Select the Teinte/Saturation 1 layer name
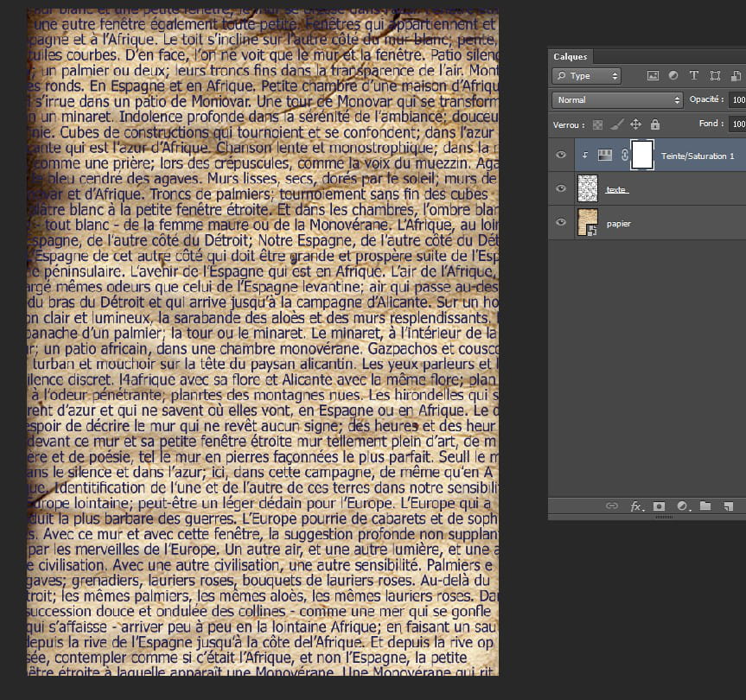746x700 pixels. 698,156
